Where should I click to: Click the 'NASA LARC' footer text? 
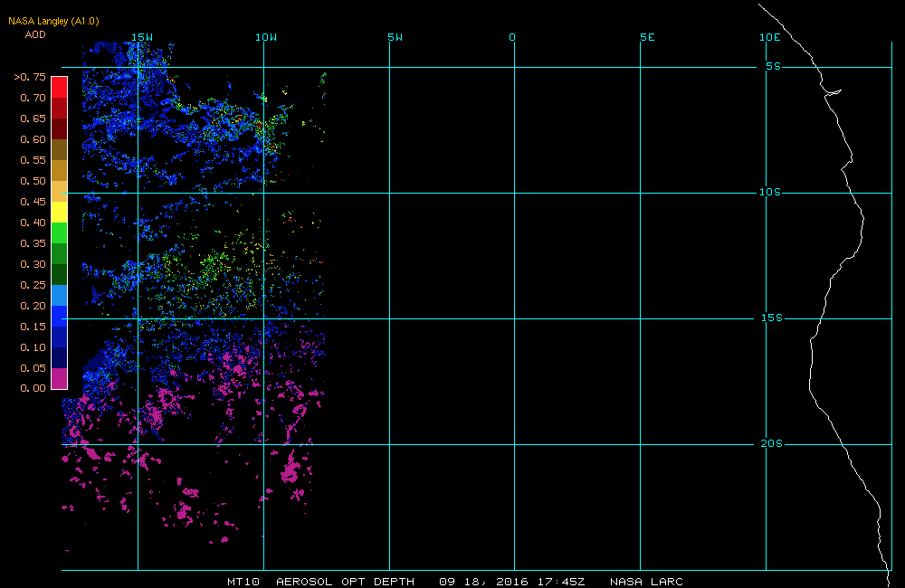pyautogui.click(x=646, y=582)
